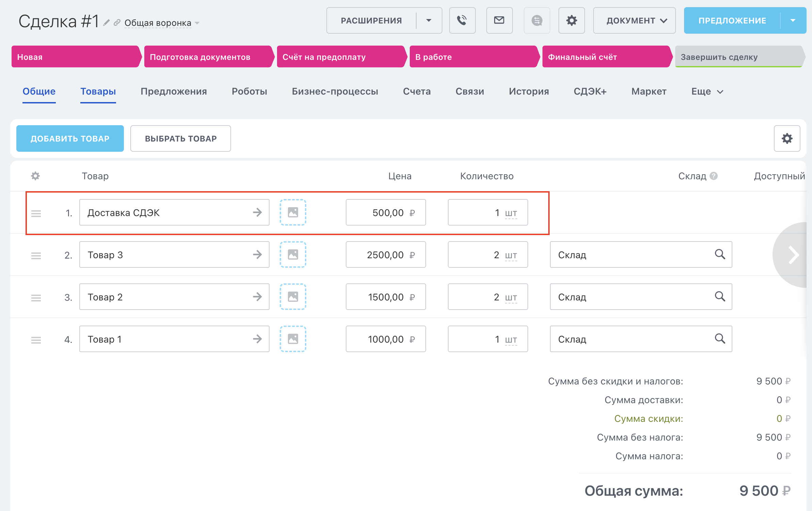Open the Документ dropdown menu

pos(634,20)
